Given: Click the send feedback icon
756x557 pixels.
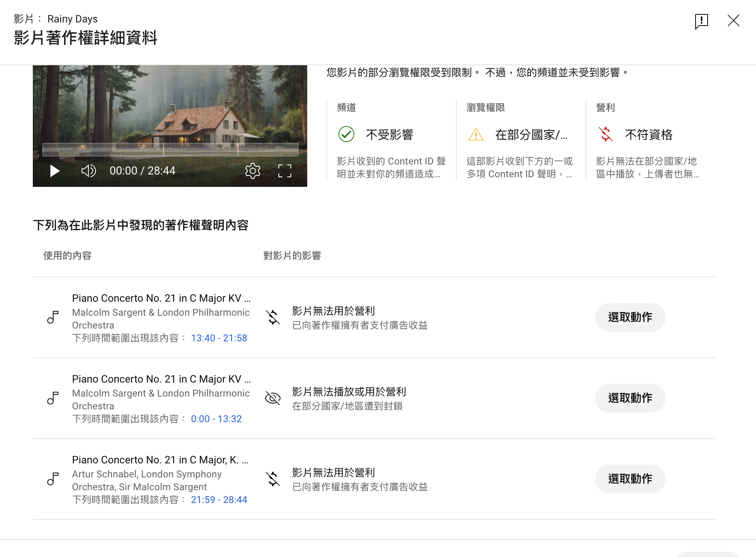Looking at the screenshot, I should 701,21.
